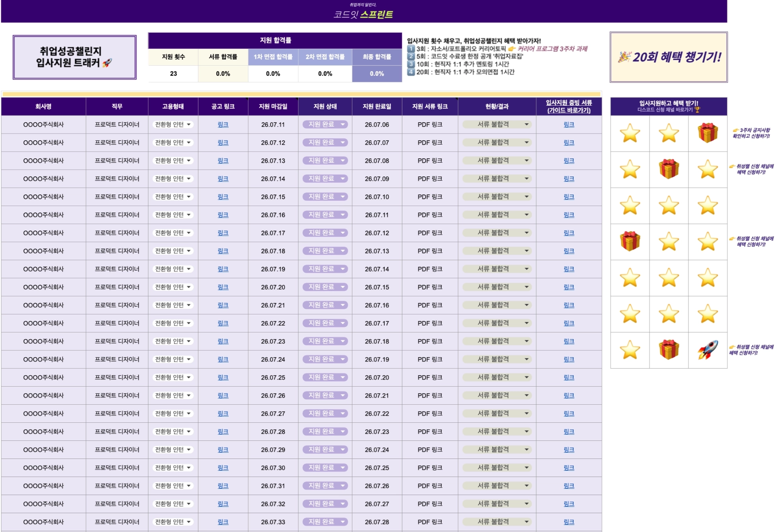Image resolution: width=780 pixels, height=532 pixels.
Task: Click the 20회 혜택 챙기기 banner
Action: 668,57
